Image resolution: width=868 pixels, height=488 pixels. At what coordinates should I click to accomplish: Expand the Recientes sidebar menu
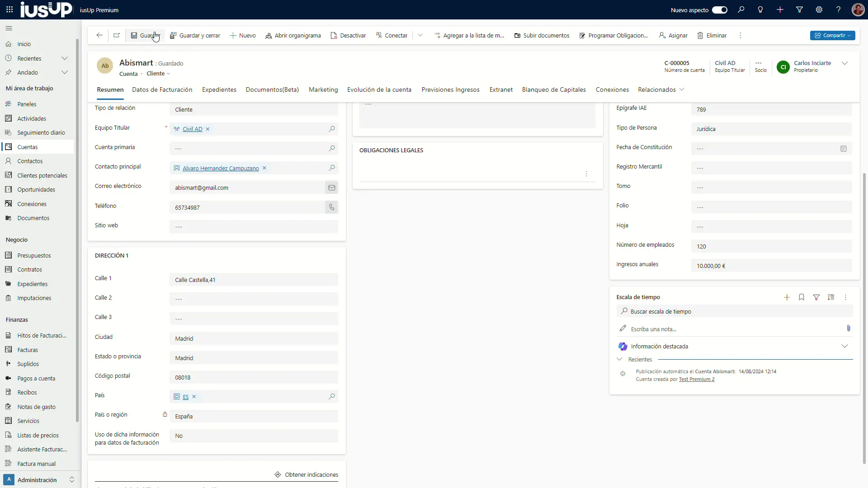65,58
